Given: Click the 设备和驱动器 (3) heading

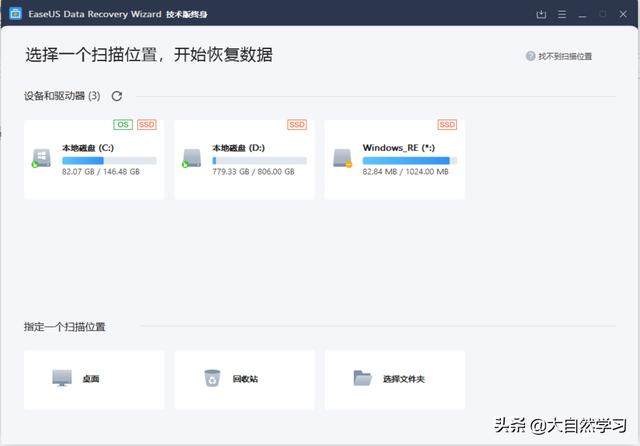Looking at the screenshot, I should click(x=62, y=96).
